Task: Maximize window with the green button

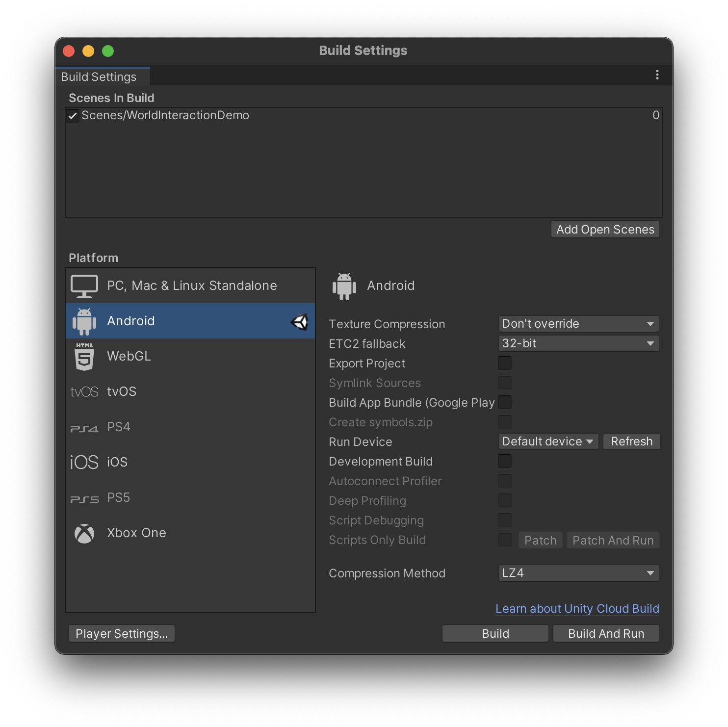Action: click(x=108, y=51)
